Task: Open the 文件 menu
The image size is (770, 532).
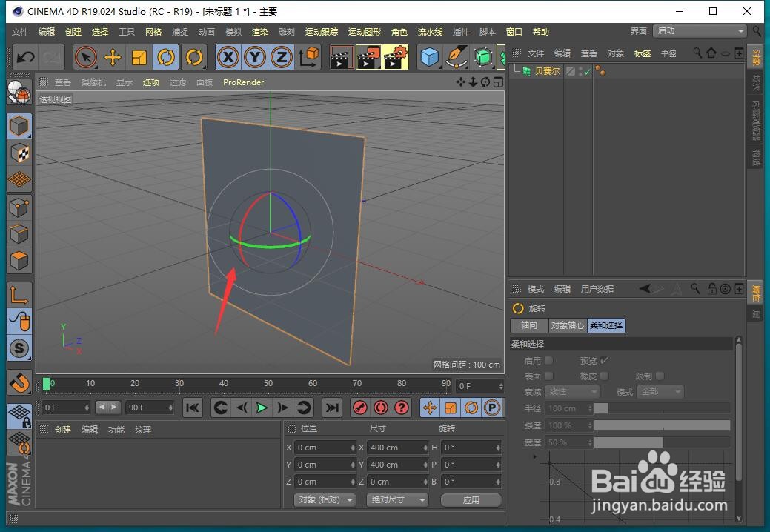Action: point(20,32)
